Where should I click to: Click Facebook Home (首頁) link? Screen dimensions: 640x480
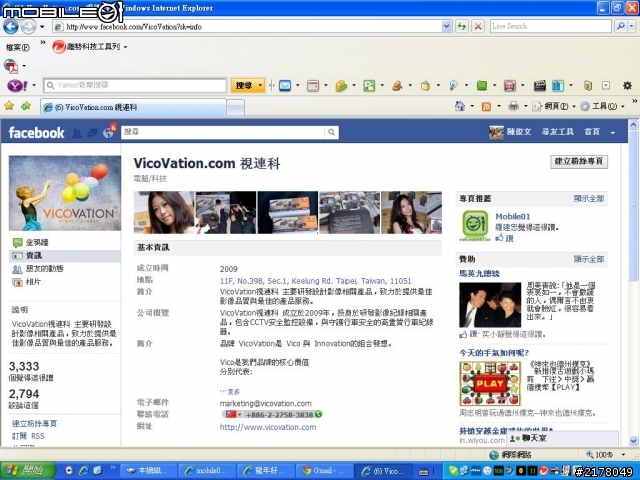pos(592,132)
